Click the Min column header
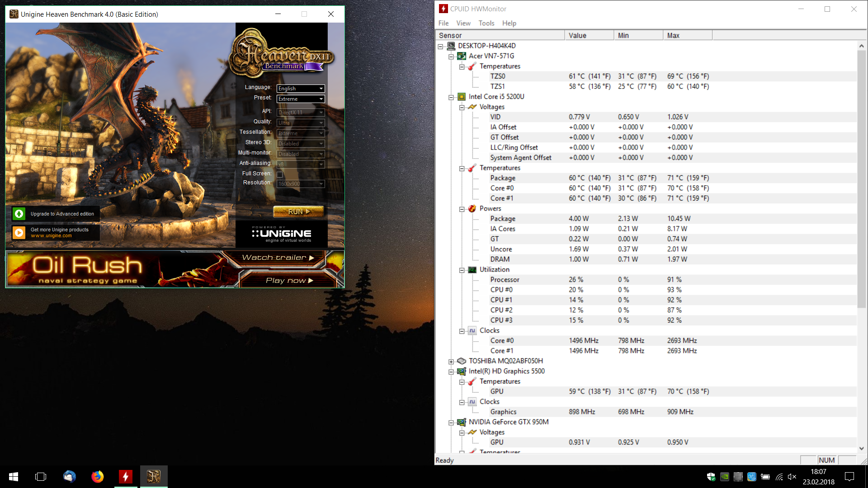Image resolution: width=868 pixels, height=488 pixels. [638, 35]
